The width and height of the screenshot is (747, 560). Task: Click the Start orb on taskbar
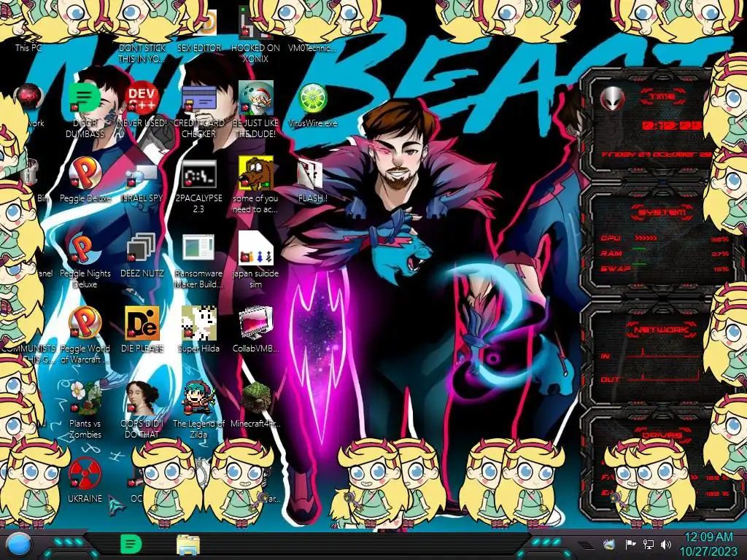point(19,545)
